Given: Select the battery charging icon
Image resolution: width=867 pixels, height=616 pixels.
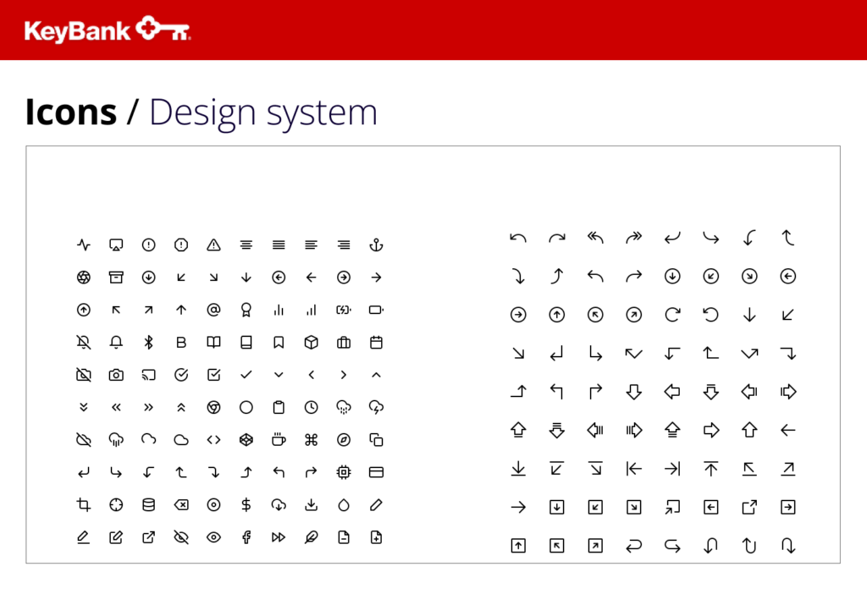Looking at the screenshot, I should point(344,310).
